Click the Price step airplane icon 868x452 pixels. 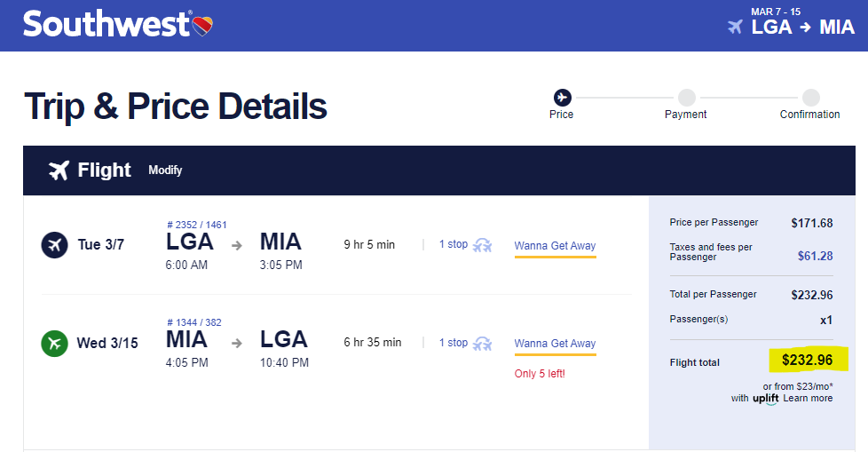[563, 98]
